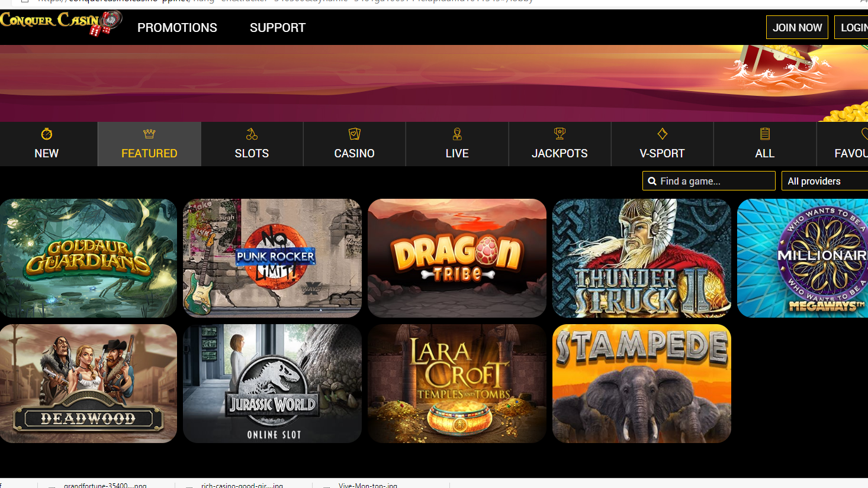
Task: Click the Conquer Casino logo
Action: (60, 23)
